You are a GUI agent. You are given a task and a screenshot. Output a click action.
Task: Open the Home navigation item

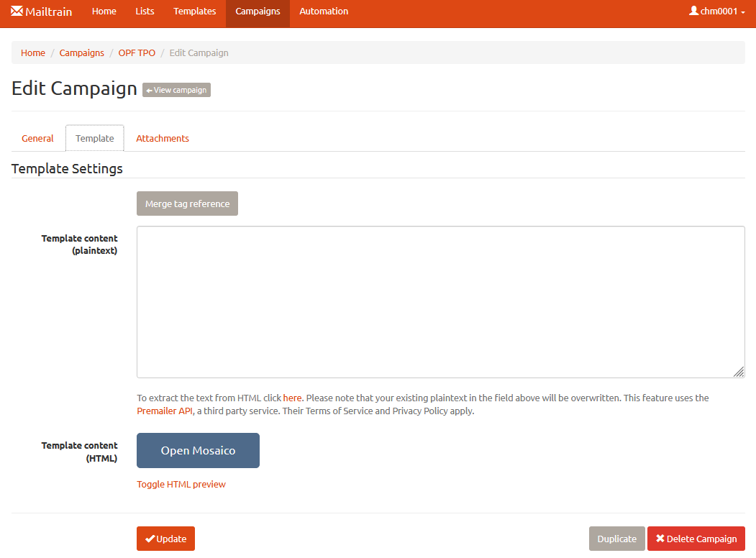[x=104, y=11]
